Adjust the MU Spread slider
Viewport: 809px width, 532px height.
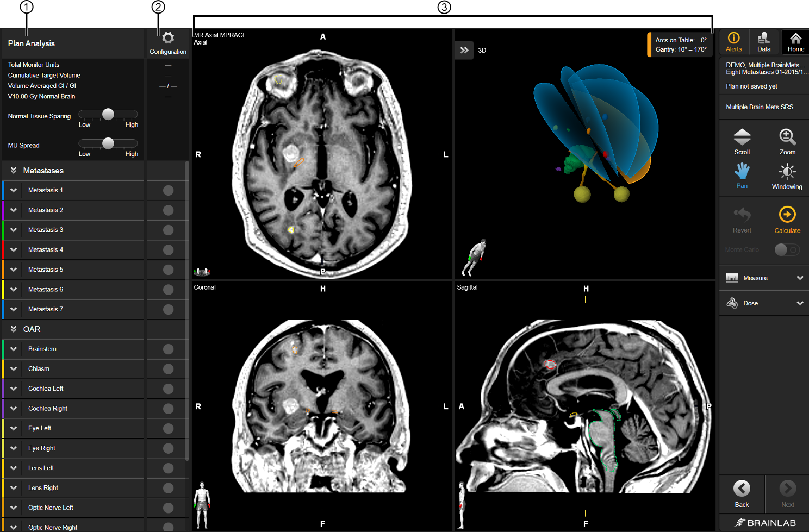108,143
